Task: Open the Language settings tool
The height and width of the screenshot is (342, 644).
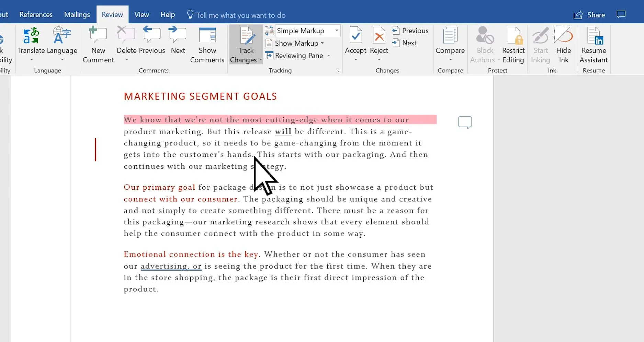Action: (61, 45)
